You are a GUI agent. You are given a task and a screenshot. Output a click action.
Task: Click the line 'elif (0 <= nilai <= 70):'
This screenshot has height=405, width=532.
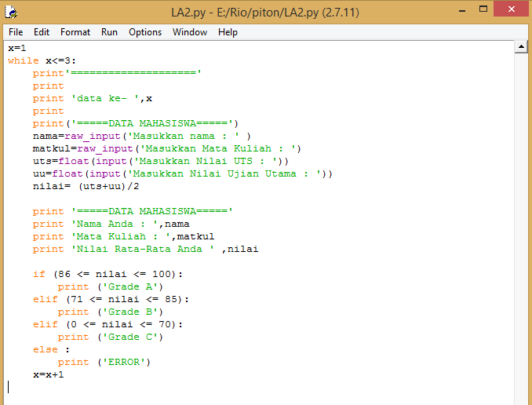coord(108,324)
